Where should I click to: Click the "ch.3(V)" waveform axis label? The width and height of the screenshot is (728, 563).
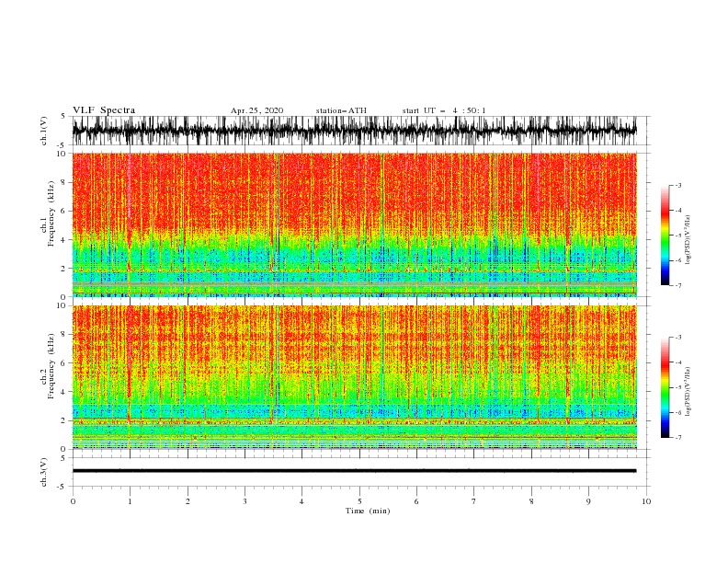pos(43,472)
